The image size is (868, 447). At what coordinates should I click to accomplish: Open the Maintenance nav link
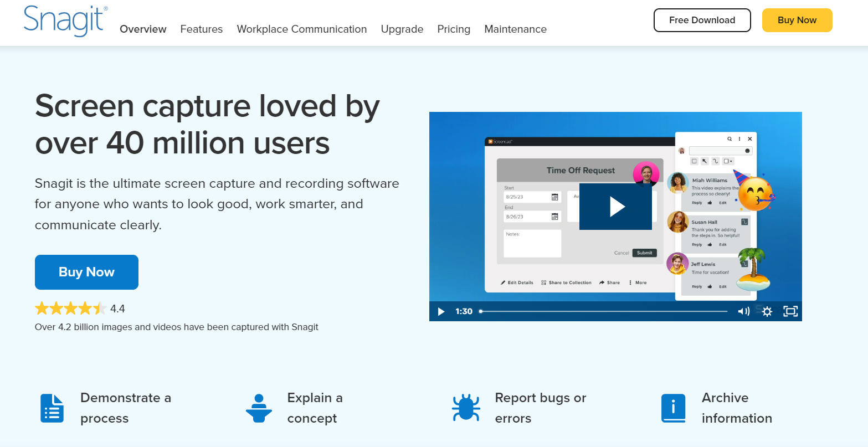click(x=515, y=29)
